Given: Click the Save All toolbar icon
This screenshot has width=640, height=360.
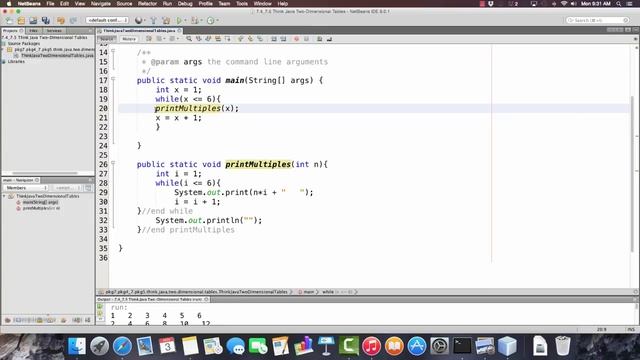Looking at the screenshot, I should (46, 20).
